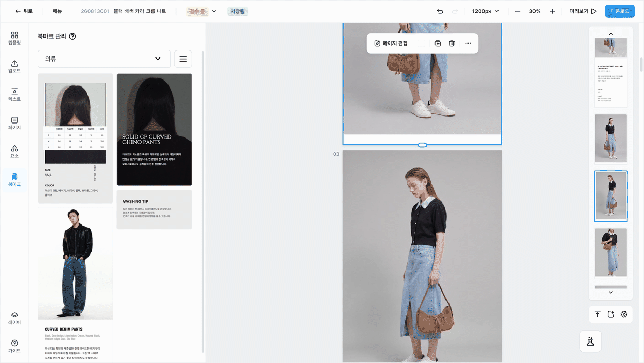Click the blue 다운로드 download button
Screen dimensions: 644x363
point(620,11)
